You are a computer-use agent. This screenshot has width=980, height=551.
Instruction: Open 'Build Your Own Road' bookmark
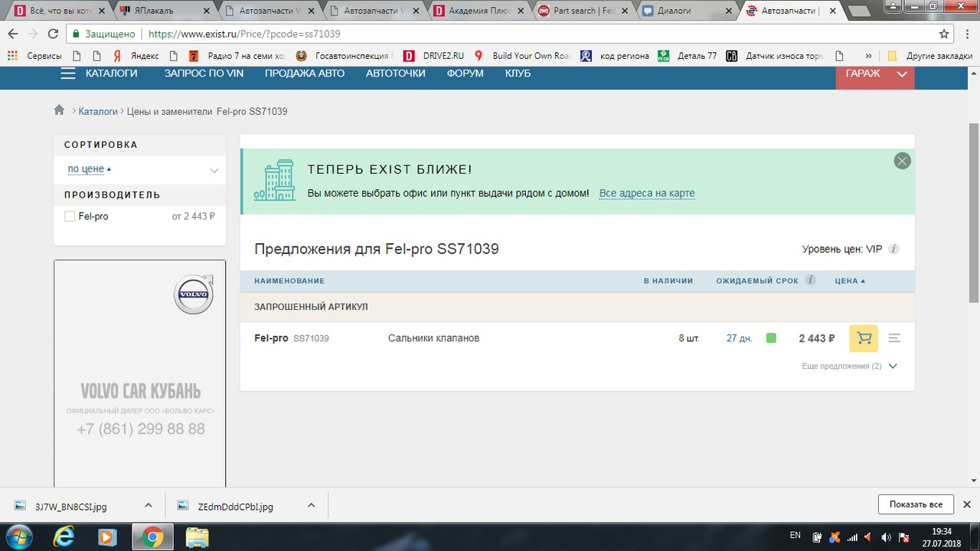522,56
